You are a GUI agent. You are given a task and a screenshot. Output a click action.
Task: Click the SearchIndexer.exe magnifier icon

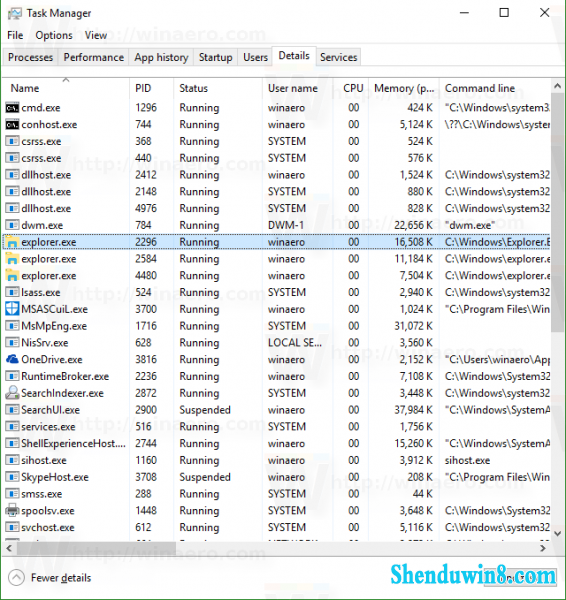coord(12,393)
